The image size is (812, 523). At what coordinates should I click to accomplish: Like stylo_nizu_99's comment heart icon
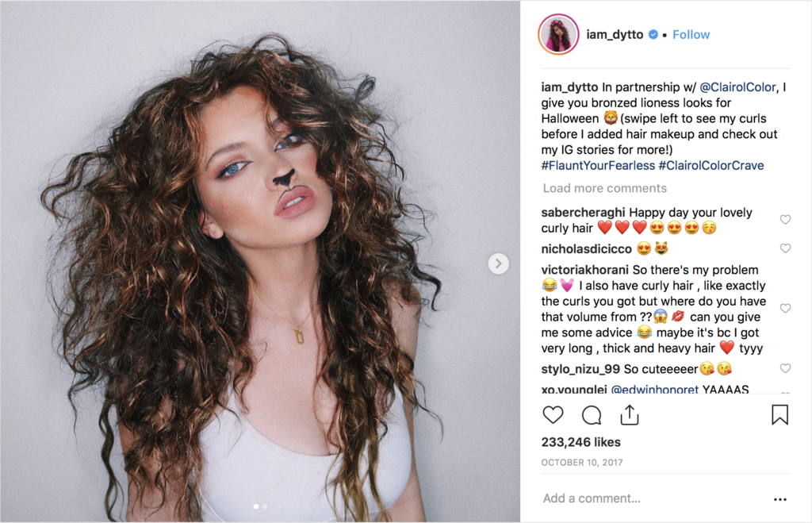point(785,368)
